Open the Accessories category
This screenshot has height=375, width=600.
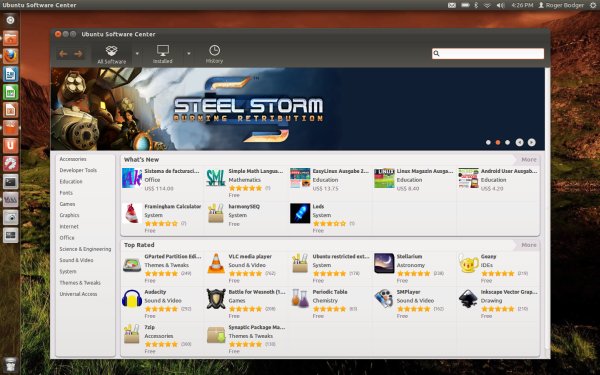click(73, 159)
